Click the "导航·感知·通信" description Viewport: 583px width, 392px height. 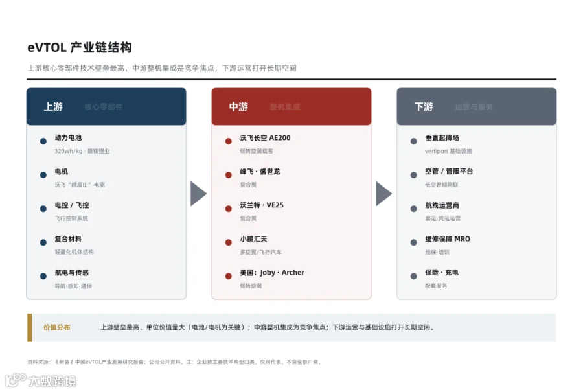(x=73, y=286)
